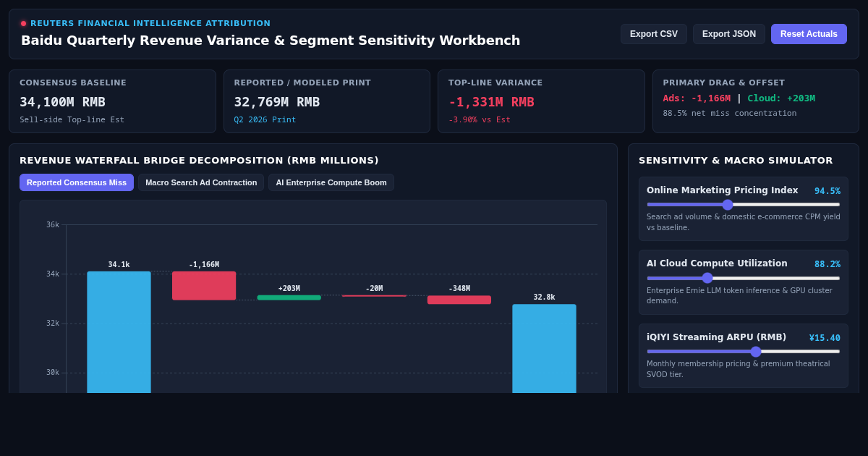Click the -1,331M RMB variance value
Image resolution: width=868 pixels, height=456 pixels.
491,102
